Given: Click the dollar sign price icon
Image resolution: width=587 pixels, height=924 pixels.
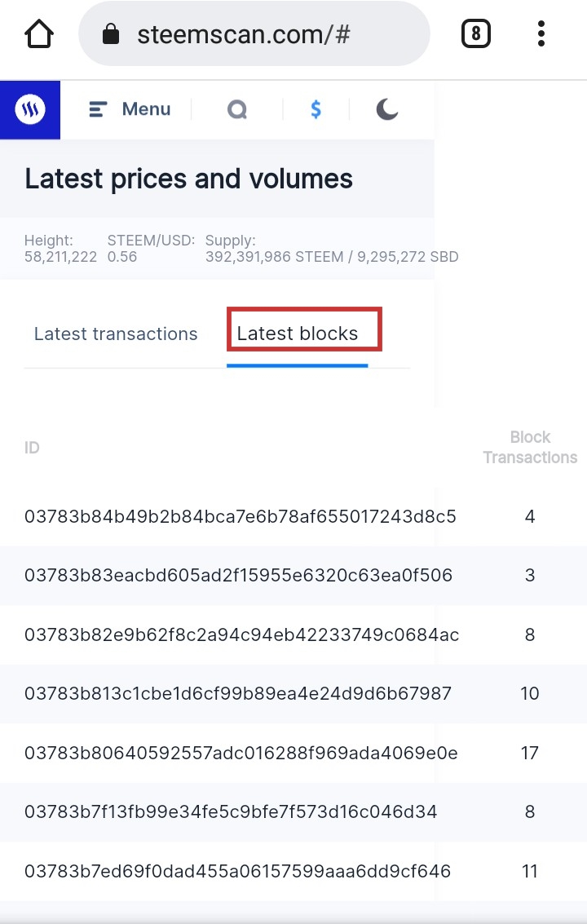Looking at the screenshot, I should (x=316, y=109).
